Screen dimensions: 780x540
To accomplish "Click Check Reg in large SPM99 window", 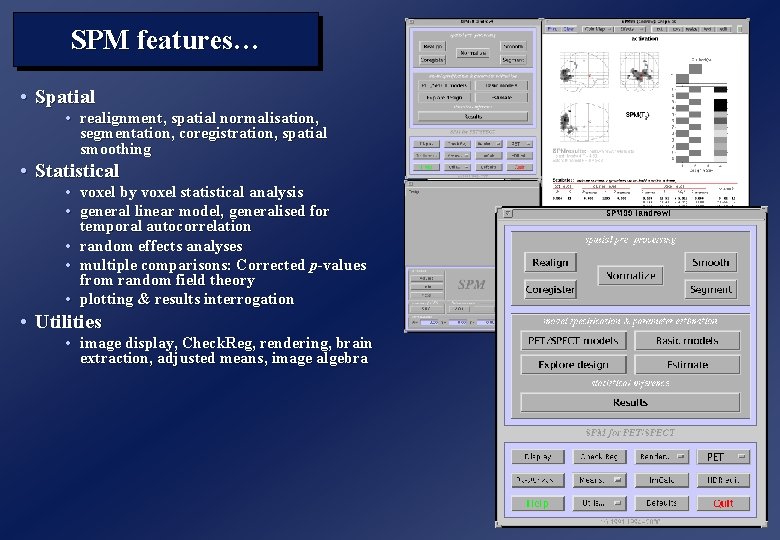I will pyautogui.click(x=599, y=456).
